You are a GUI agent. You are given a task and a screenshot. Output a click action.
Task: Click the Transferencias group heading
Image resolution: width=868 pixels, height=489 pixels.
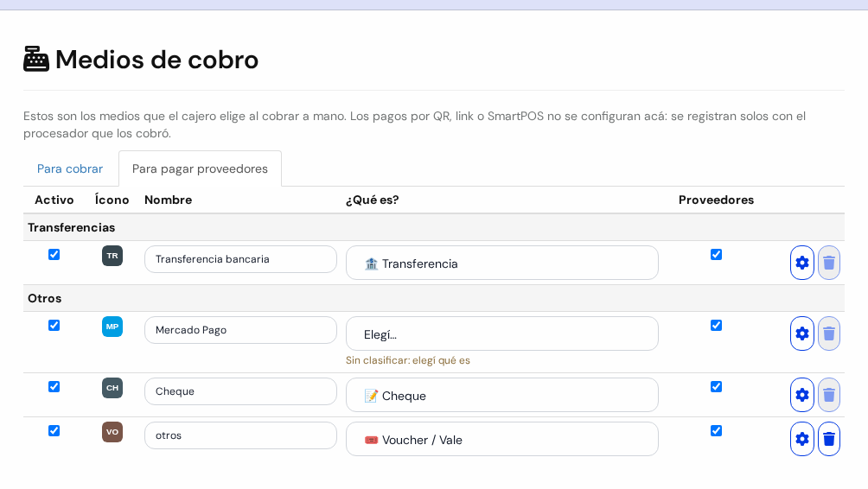pyautogui.click(x=72, y=227)
